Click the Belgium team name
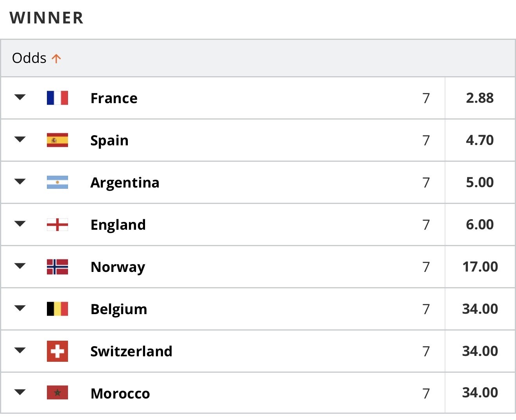 pos(119,309)
